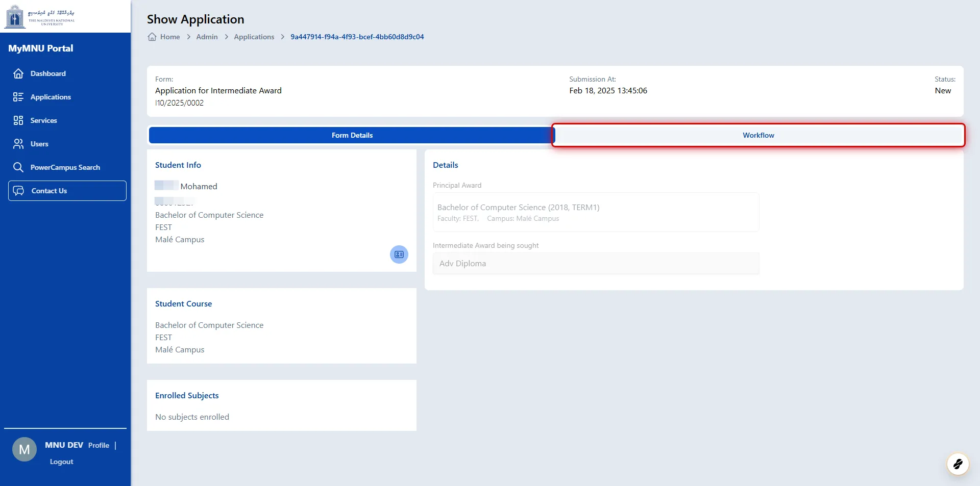
Task: Click the status value New
Action: click(943, 91)
